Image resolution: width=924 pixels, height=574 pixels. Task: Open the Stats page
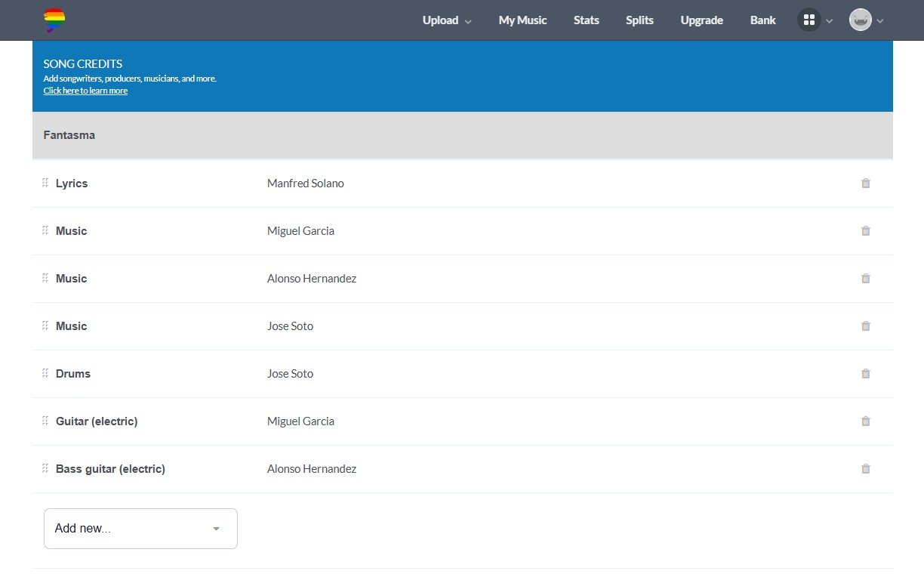point(587,20)
